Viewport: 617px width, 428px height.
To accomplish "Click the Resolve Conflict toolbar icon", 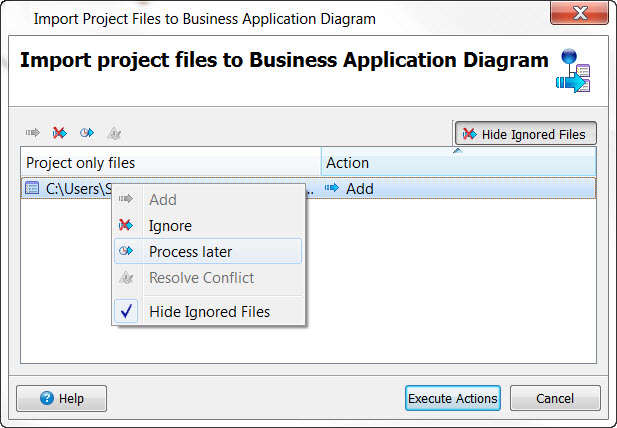I will [115, 133].
